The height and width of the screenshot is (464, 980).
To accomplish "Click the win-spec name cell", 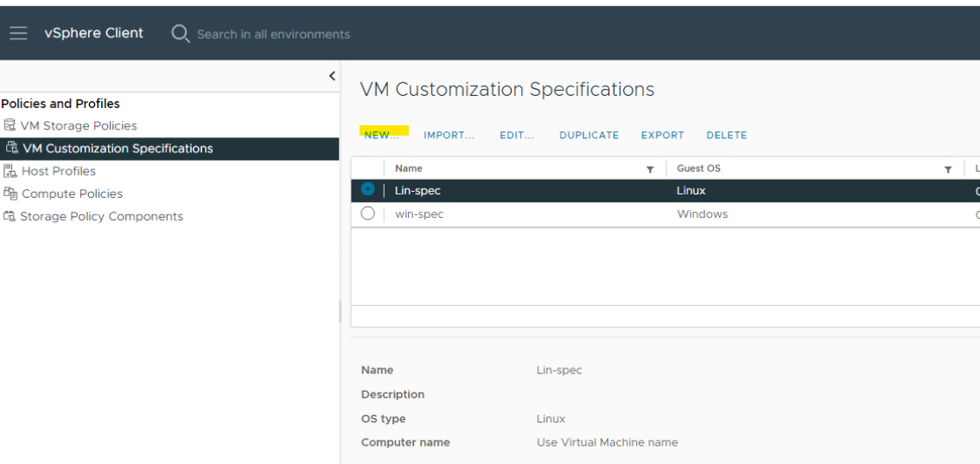I will pyautogui.click(x=419, y=214).
